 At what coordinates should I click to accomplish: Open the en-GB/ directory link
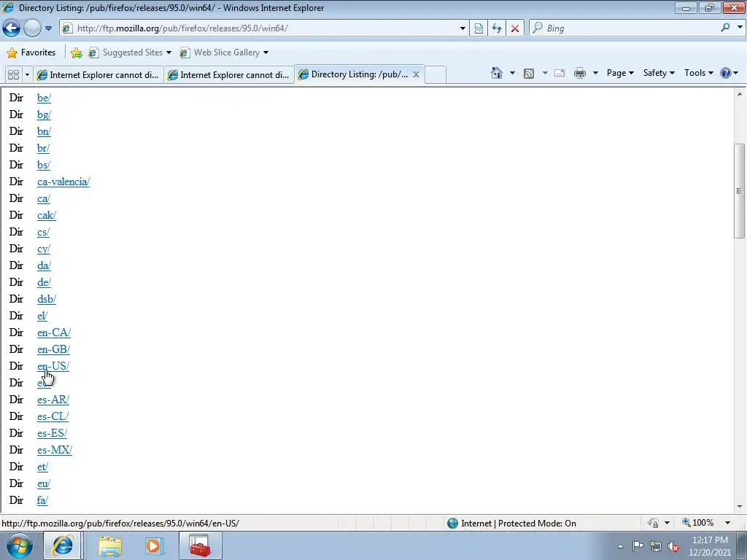[x=53, y=349]
